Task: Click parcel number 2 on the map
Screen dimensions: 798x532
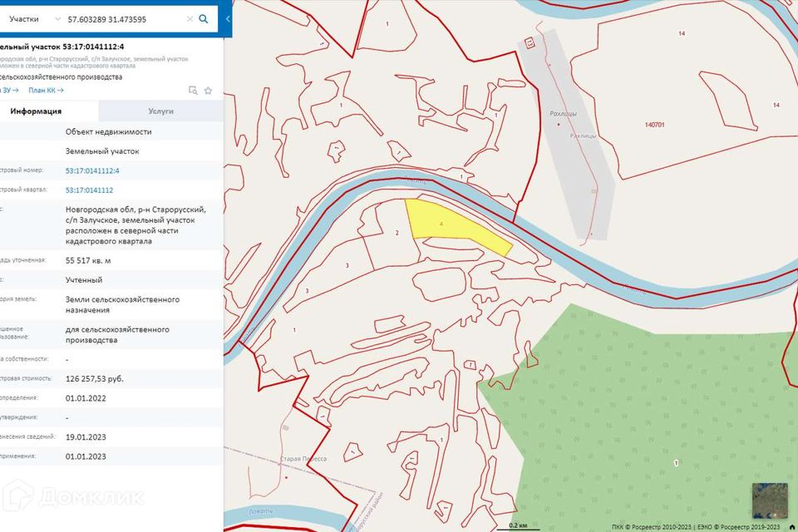Action: pyautogui.click(x=397, y=234)
